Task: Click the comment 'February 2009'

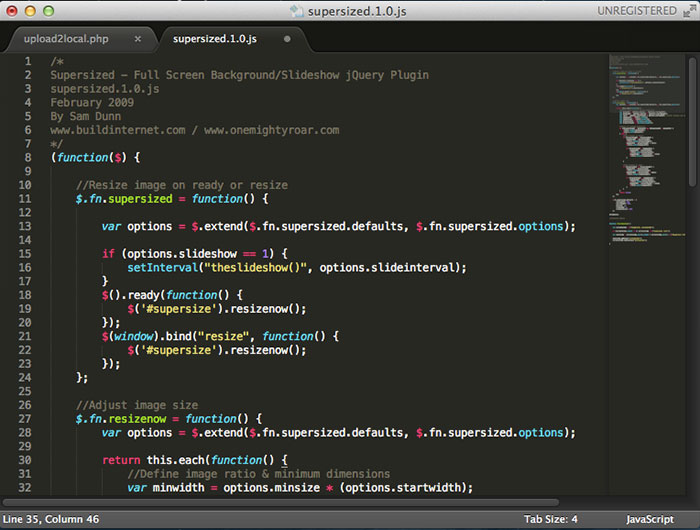Action: 92,102
